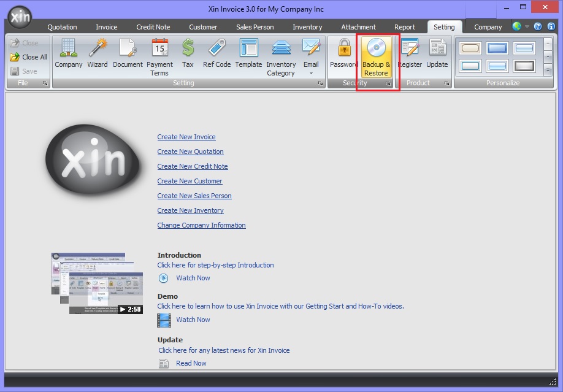Click Watch Now under Demo
Image resolution: width=563 pixels, height=392 pixels.
pos(193,320)
